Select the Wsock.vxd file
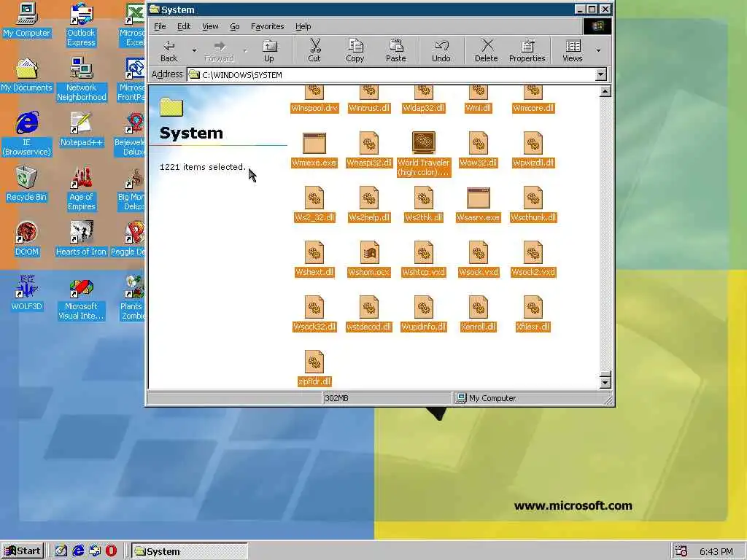Viewport: 747px width, 560px height. click(x=479, y=260)
